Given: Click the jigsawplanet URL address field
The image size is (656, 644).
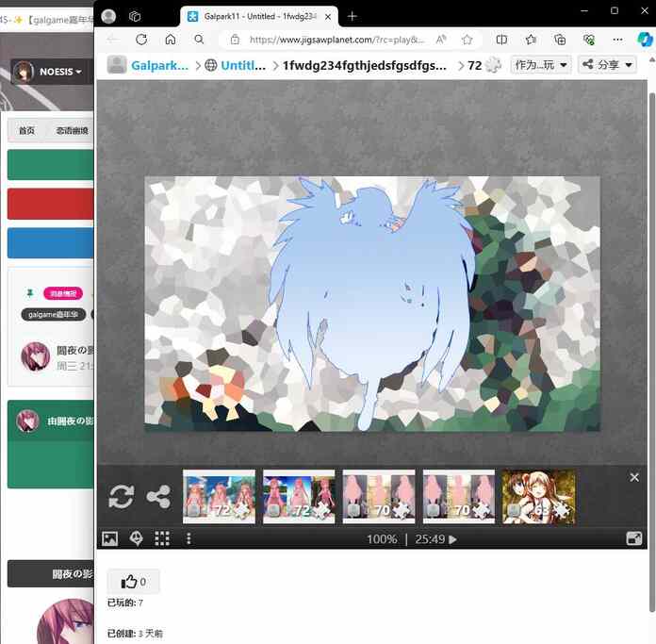Looking at the screenshot, I should (x=336, y=40).
